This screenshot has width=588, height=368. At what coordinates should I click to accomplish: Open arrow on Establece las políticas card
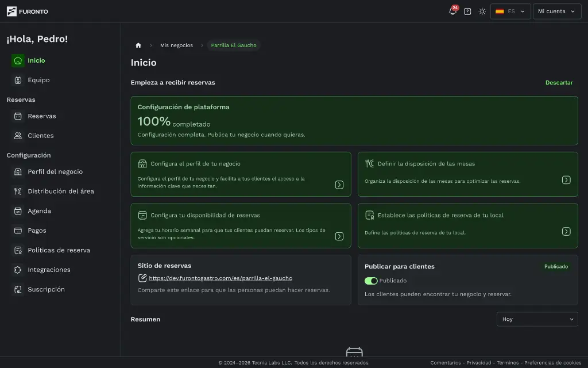[x=566, y=231]
